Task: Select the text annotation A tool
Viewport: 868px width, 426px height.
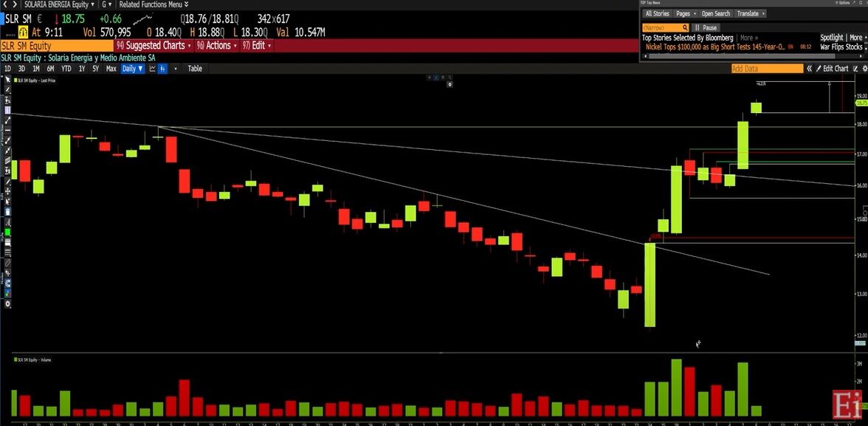Action: click(x=7, y=223)
